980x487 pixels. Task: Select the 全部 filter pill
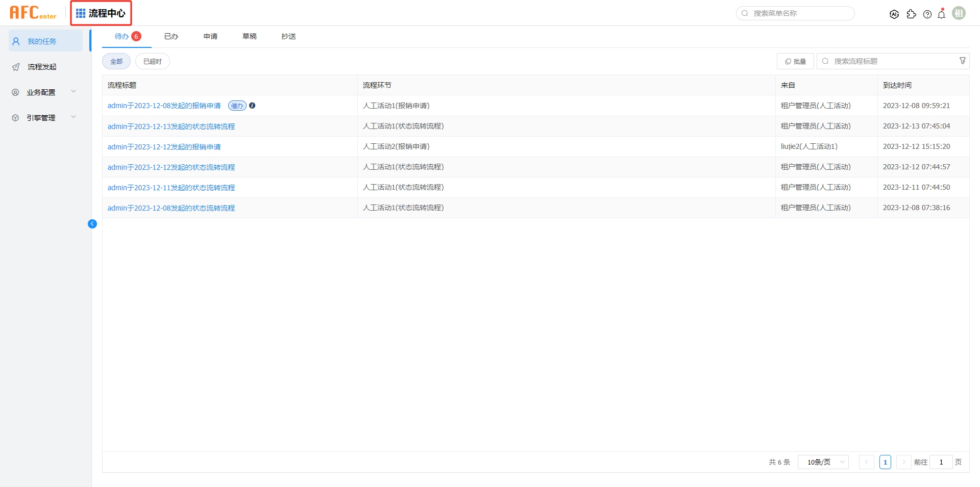pos(116,61)
